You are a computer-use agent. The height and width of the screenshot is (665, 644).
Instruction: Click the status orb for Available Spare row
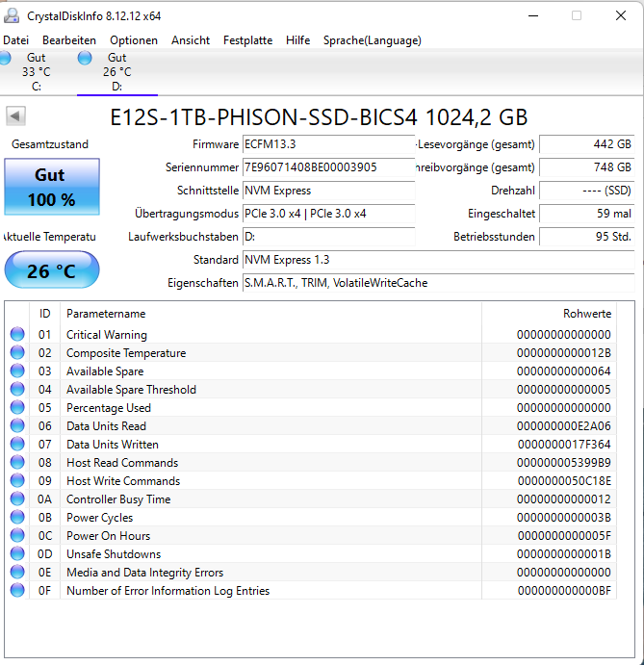pos(17,371)
